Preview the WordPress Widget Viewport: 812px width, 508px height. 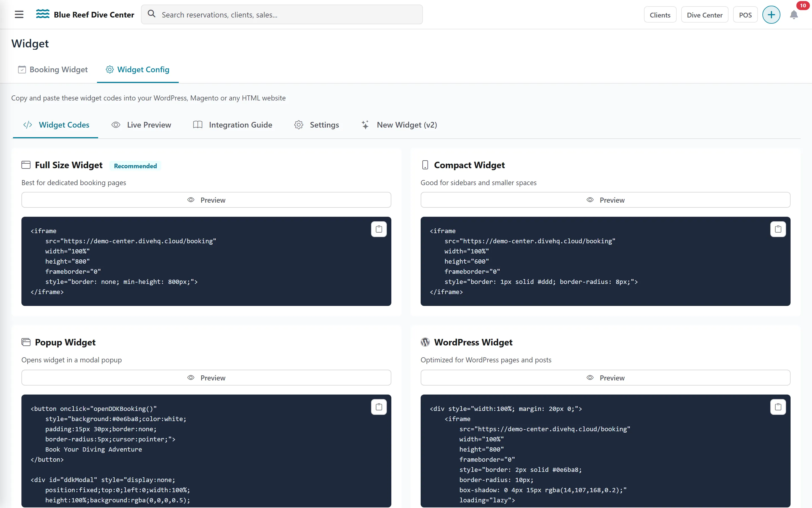[x=605, y=378]
